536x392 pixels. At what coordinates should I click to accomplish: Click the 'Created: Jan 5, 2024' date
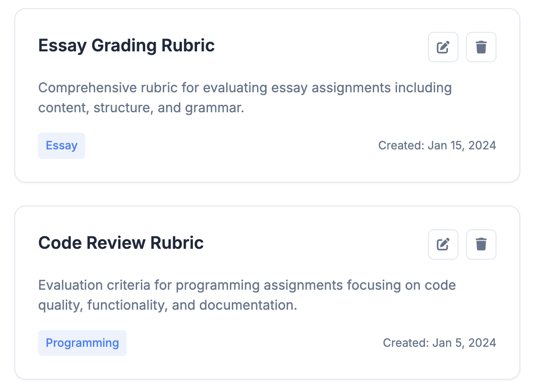tap(439, 343)
